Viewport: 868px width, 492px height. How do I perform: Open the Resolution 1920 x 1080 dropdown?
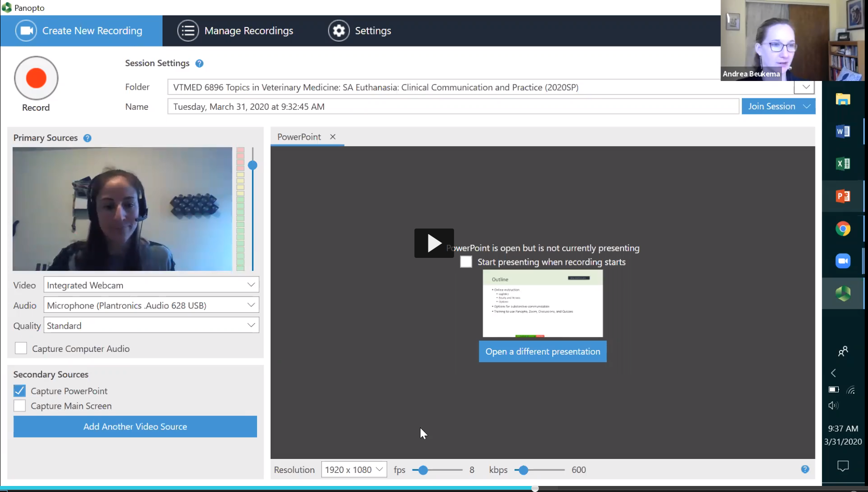354,470
